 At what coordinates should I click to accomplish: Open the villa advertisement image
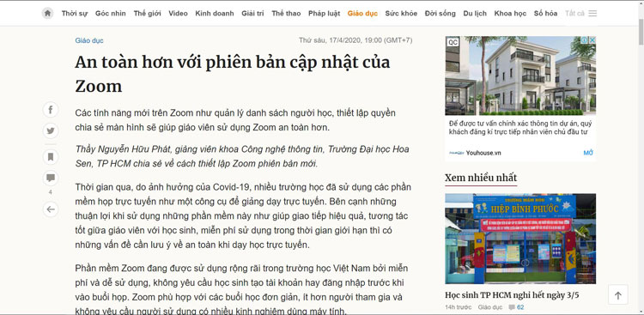click(x=520, y=76)
